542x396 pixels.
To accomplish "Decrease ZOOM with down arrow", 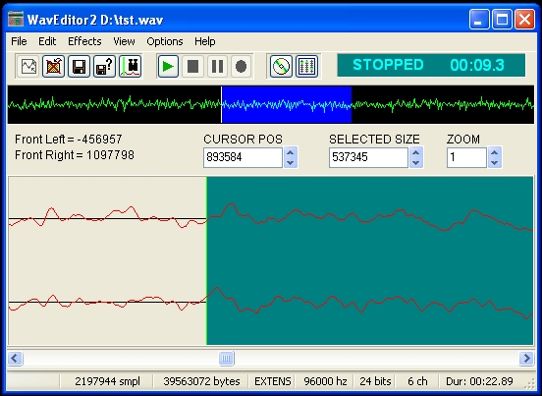I will coord(495,162).
